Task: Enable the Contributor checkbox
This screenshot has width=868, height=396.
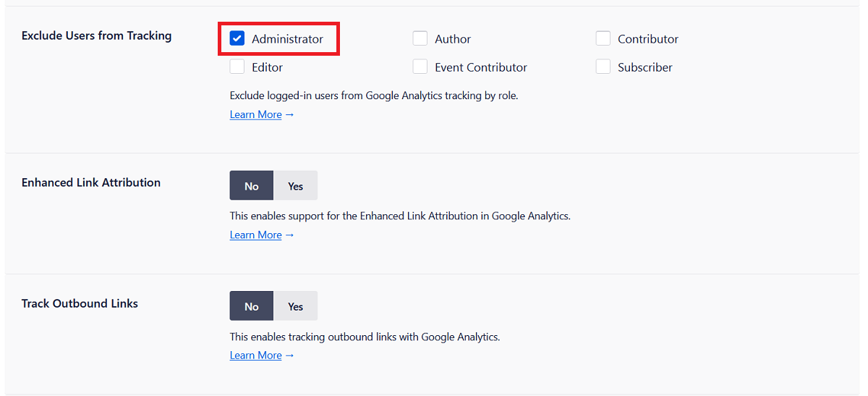Action: [x=603, y=39]
